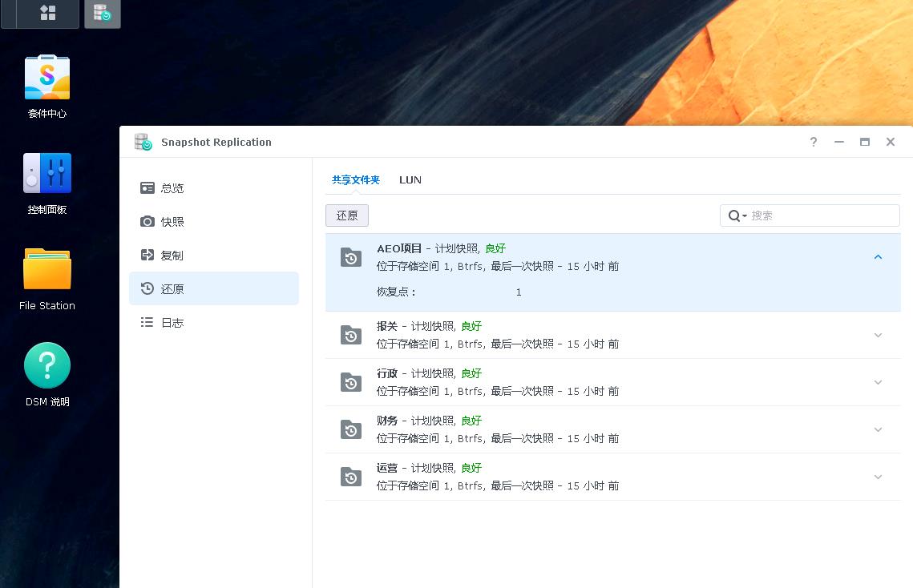Expand the 报关 entry chevron
Screen dimensions: 913x588
[x=878, y=335]
